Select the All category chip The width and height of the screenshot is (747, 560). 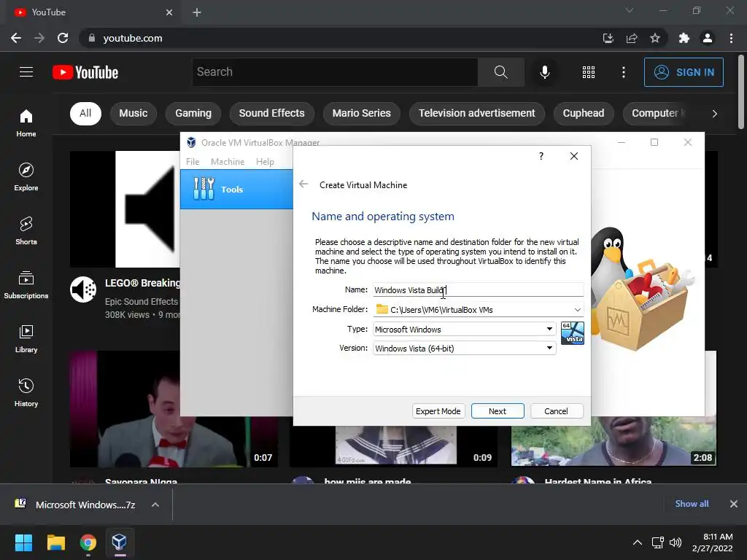[x=85, y=113]
